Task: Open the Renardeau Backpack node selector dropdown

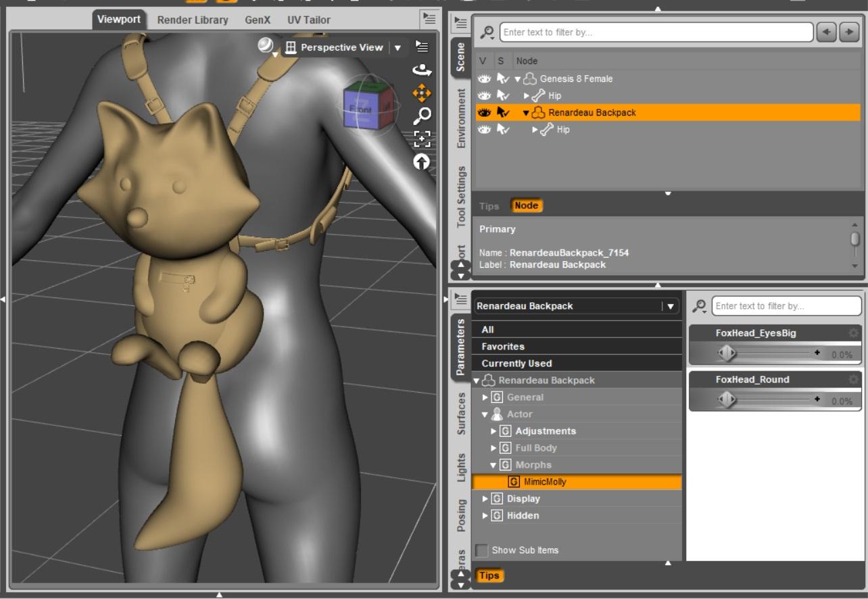Action: pyautogui.click(x=671, y=306)
